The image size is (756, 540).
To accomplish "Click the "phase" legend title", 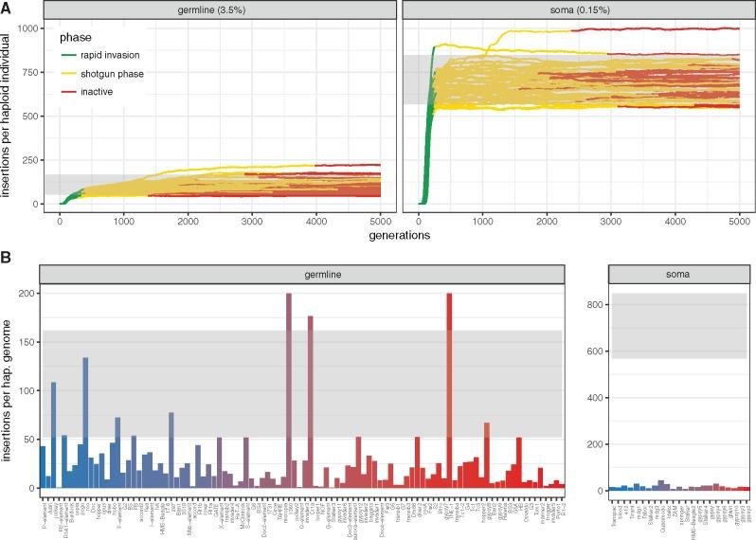I will pyautogui.click(x=75, y=39).
